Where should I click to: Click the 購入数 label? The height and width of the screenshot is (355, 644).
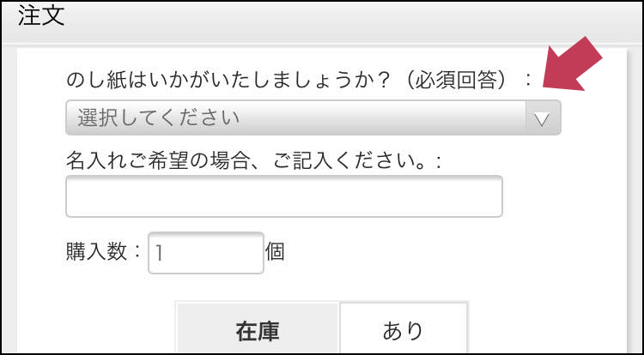click(x=94, y=252)
